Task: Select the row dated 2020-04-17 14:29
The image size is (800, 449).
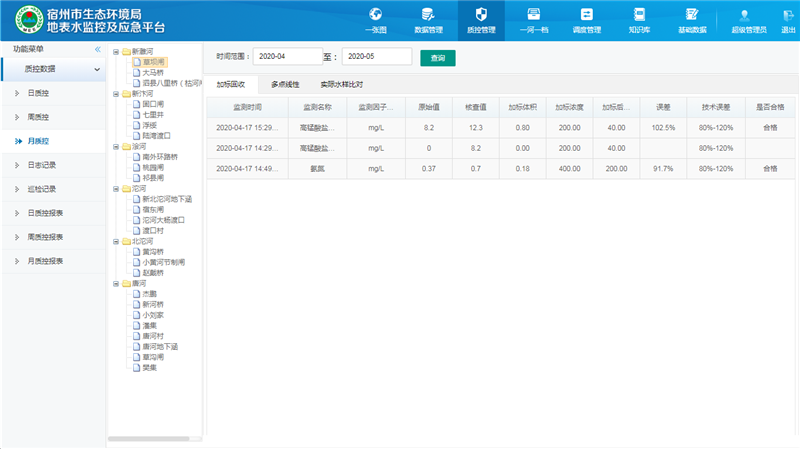Action: (501, 148)
